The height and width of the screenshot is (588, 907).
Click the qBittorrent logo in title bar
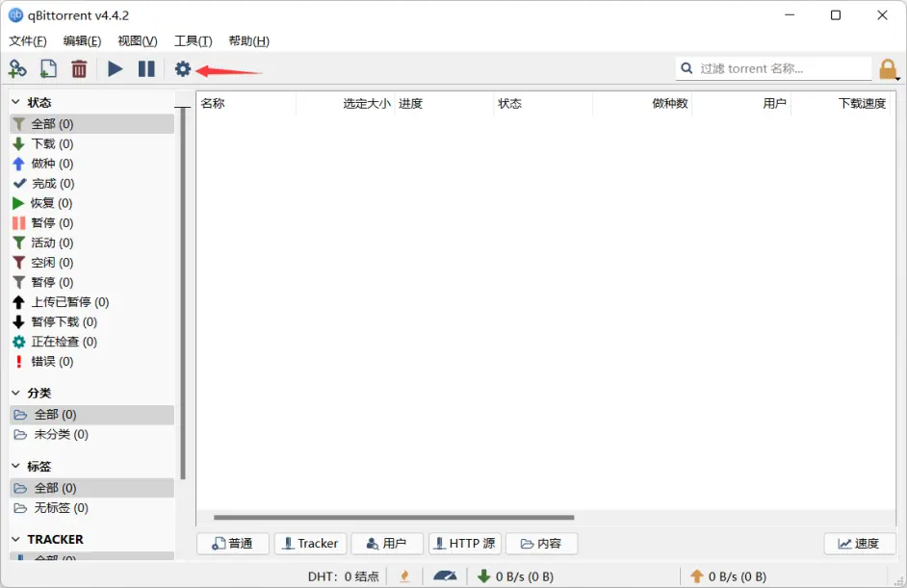[15, 15]
